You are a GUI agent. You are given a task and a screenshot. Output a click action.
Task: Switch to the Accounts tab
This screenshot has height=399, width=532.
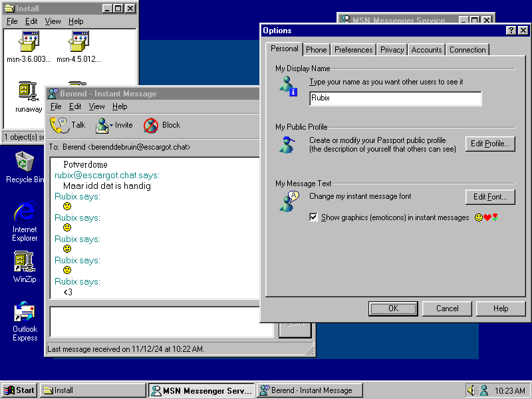pos(426,50)
